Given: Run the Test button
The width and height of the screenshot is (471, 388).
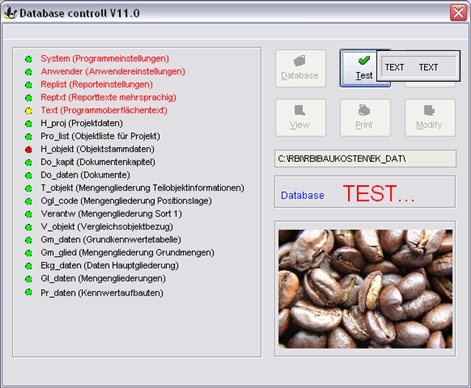Looking at the screenshot, I should [359, 68].
